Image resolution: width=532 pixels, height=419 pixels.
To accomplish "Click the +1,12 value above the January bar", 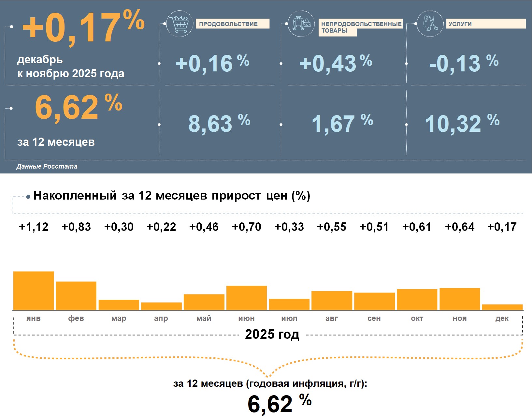I will 34,227.
